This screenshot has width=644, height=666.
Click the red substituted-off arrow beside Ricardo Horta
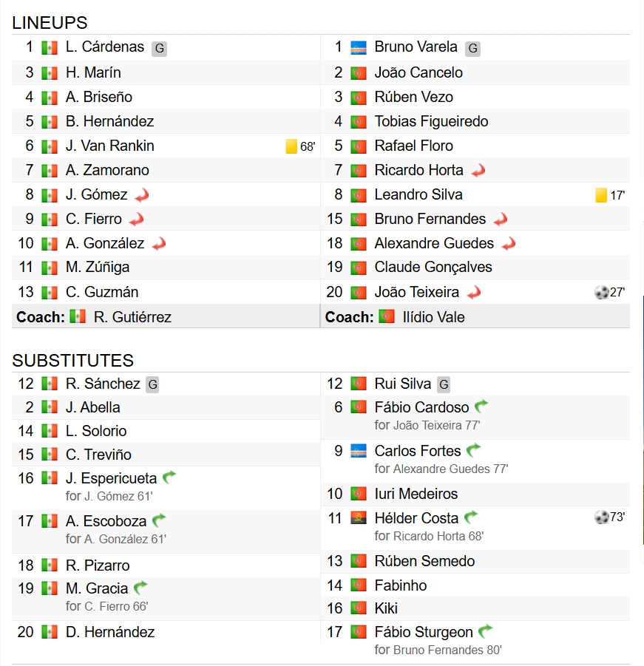(x=478, y=170)
